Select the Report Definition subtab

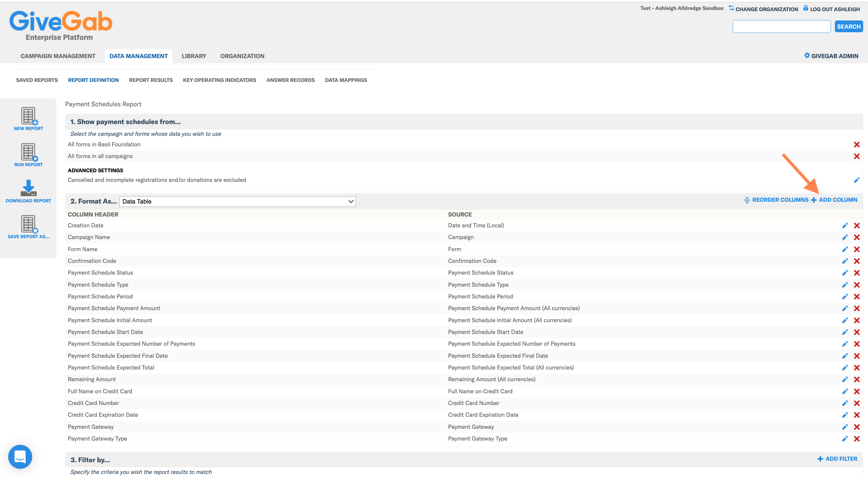click(93, 80)
